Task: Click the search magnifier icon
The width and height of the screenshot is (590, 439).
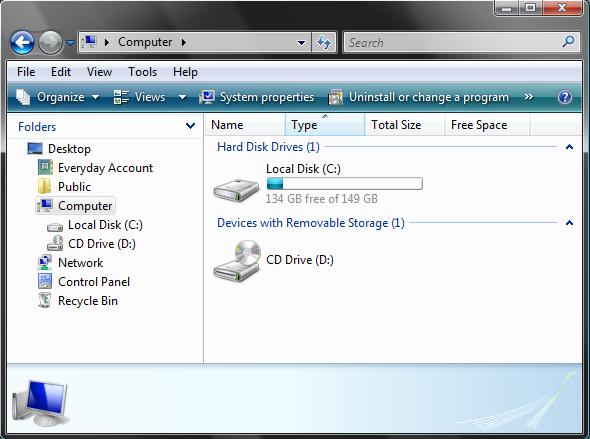Action: click(x=568, y=42)
